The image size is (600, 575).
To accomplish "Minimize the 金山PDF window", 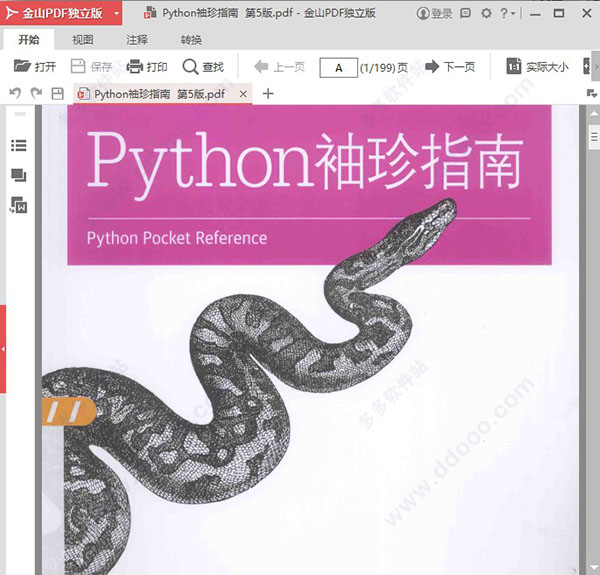I will (x=535, y=13).
